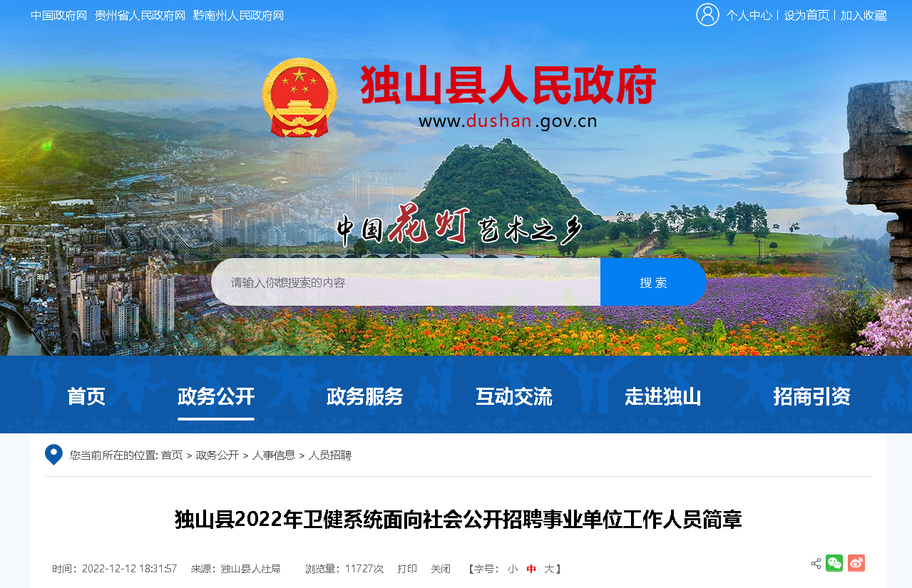The height and width of the screenshot is (588, 912).
Task: Click the national emblem logo
Action: click(x=299, y=98)
